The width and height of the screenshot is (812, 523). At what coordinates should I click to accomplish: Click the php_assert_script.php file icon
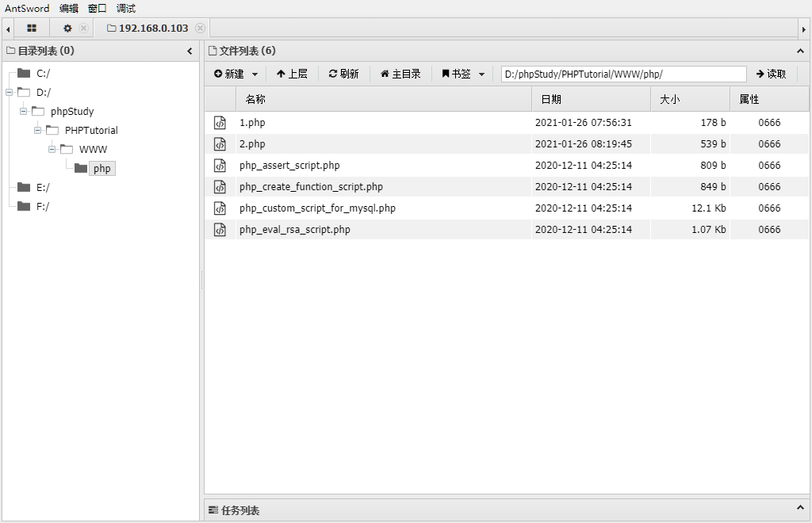point(220,166)
